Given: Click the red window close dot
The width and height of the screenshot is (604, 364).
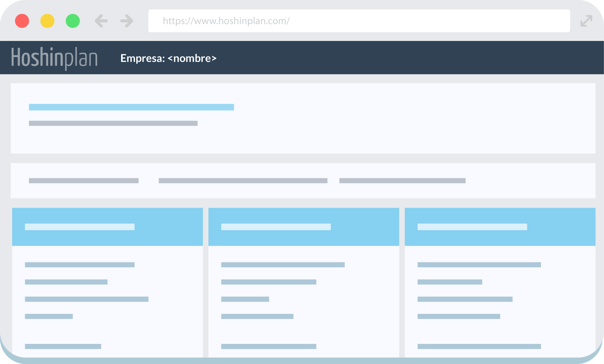Looking at the screenshot, I should coord(22,21).
